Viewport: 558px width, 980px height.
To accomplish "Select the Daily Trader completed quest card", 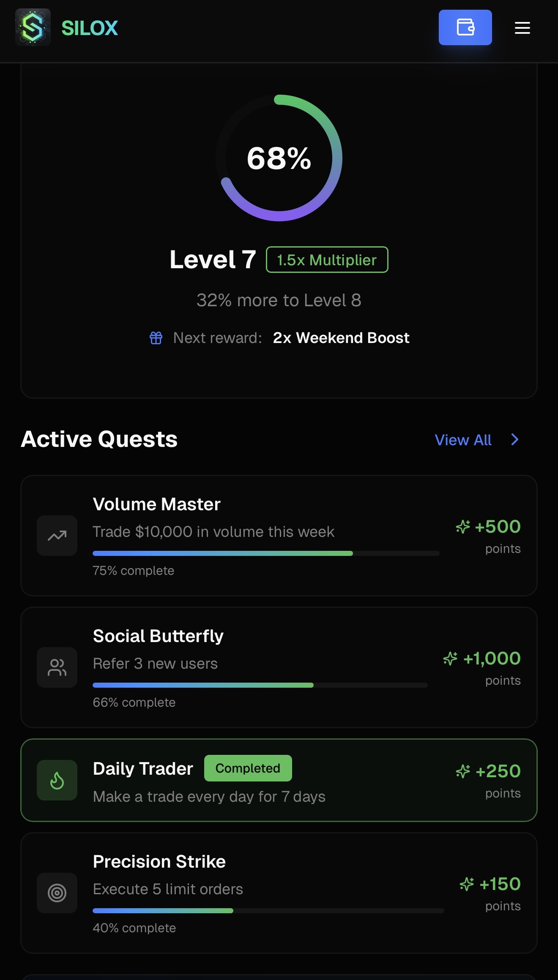I will pyautogui.click(x=279, y=780).
